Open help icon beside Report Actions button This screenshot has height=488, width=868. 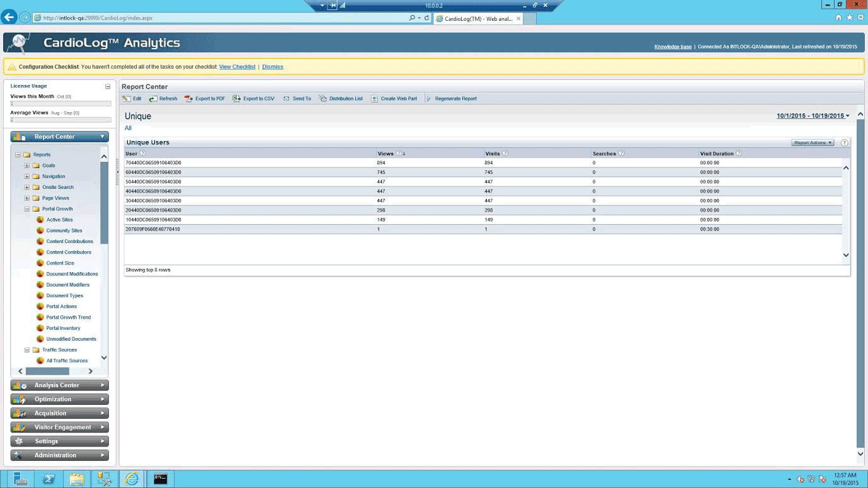coord(845,143)
